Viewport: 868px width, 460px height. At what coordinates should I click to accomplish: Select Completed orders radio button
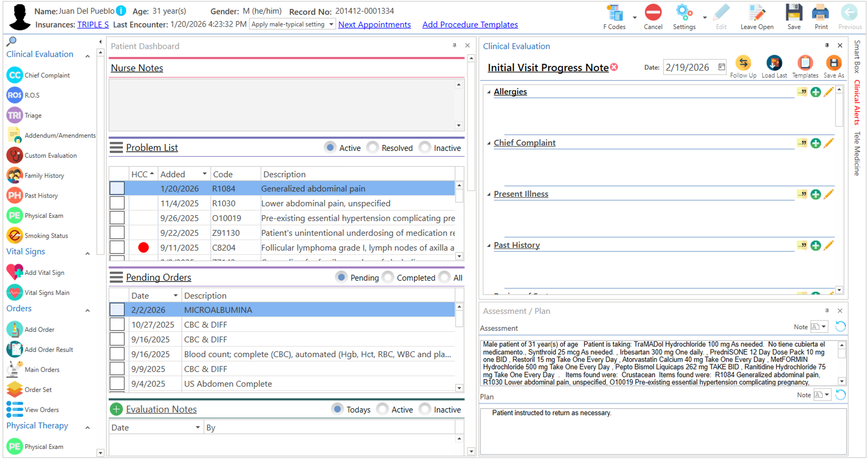click(x=388, y=277)
